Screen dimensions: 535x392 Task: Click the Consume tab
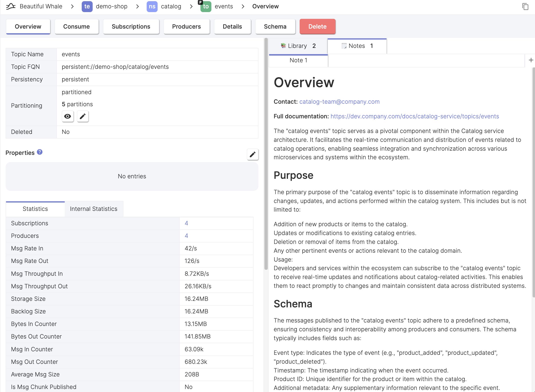(76, 26)
